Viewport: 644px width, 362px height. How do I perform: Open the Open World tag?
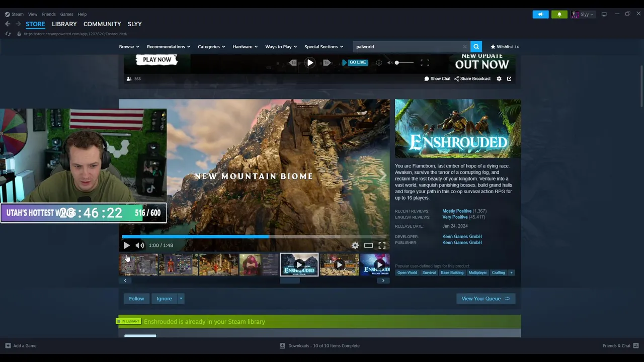coord(407,273)
